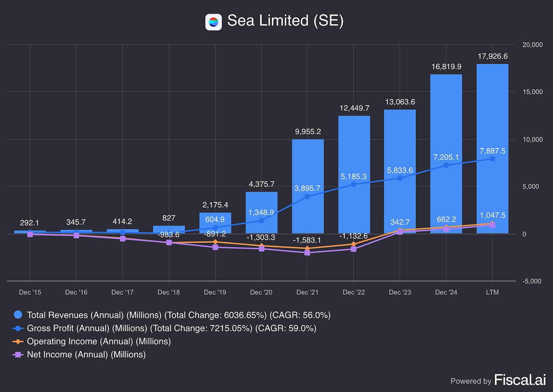Click the 827 revenue label

[169, 218]
